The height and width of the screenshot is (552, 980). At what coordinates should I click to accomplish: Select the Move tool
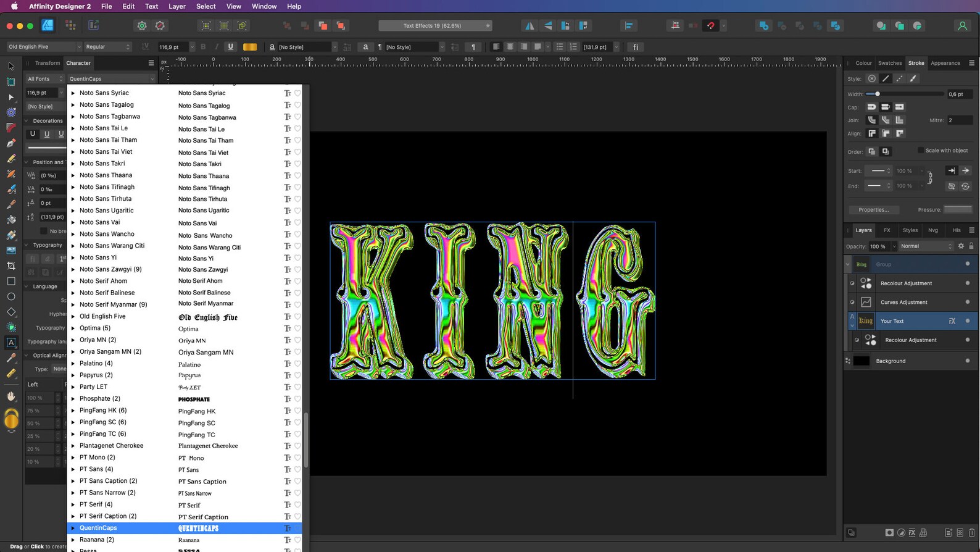(11, 66)
